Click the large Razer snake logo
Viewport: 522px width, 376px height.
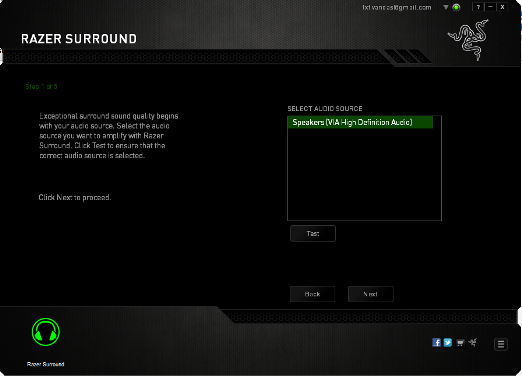[x=468, y=40]
